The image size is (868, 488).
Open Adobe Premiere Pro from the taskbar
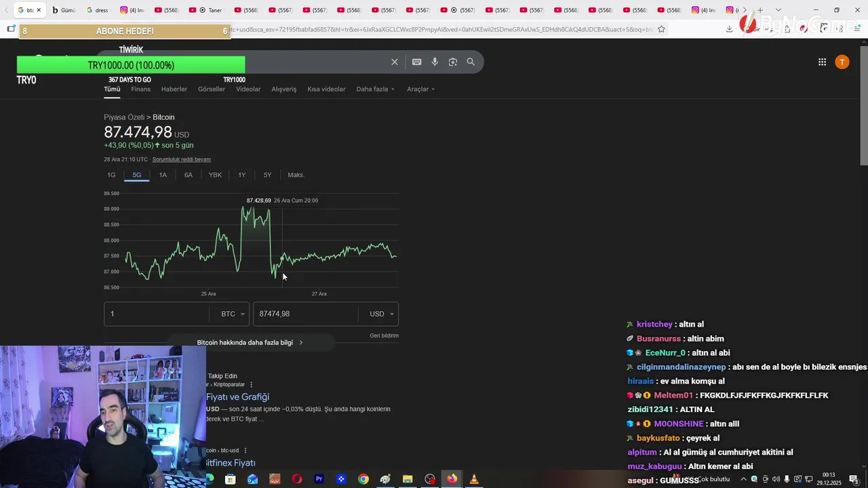coord(319,479)
